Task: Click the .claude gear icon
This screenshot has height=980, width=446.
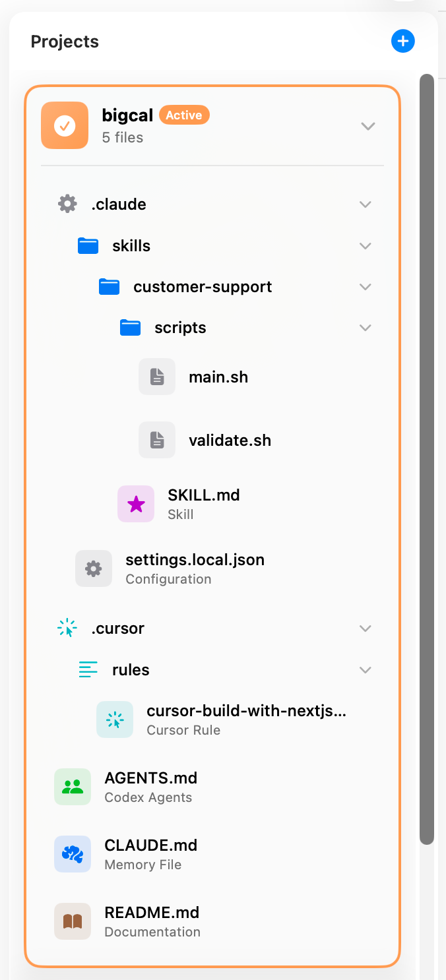Action: pos(67,203)
